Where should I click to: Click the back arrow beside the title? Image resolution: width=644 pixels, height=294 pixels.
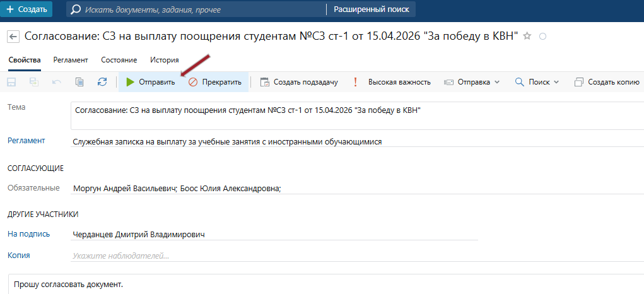pyautogui.click(x=13, y=37)
